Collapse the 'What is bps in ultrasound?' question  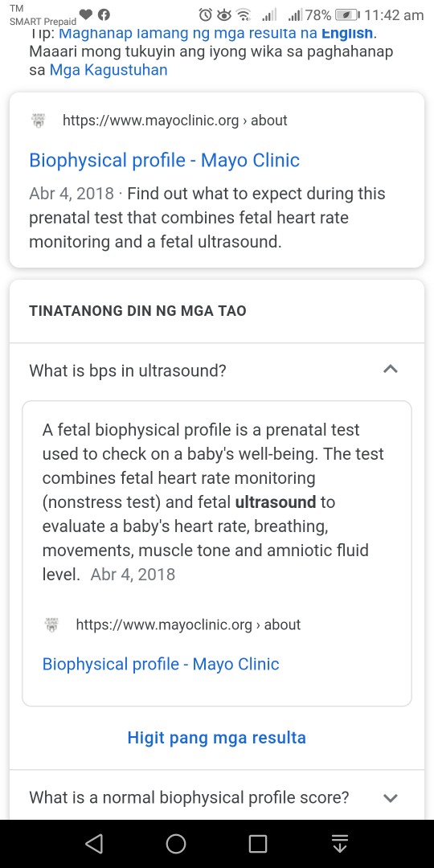(x=216, y=370)
